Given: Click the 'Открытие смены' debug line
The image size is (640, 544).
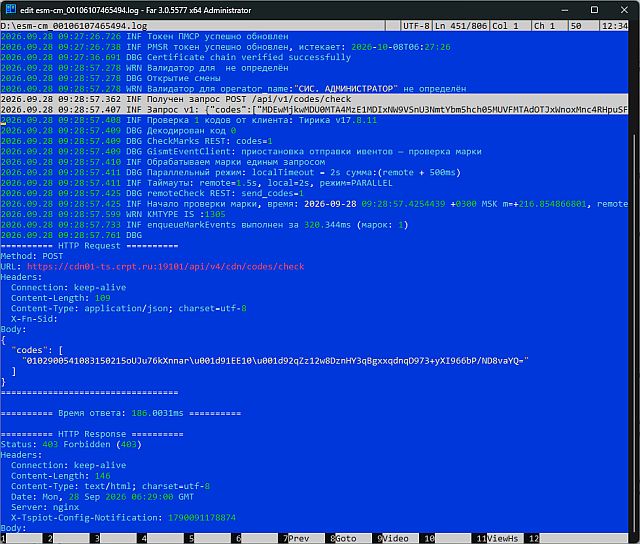Looking at the screenshot, I should (x=111, y=78).
